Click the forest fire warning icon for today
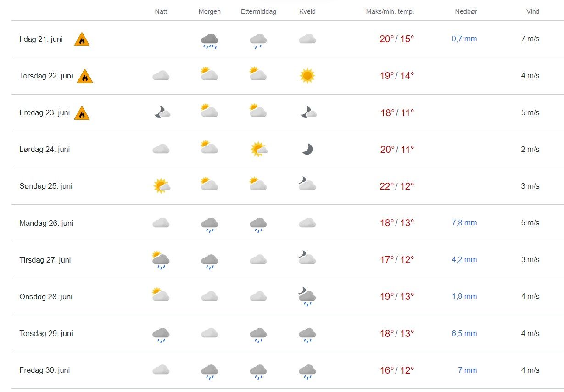The image size is (564, 392). [82, 39]
